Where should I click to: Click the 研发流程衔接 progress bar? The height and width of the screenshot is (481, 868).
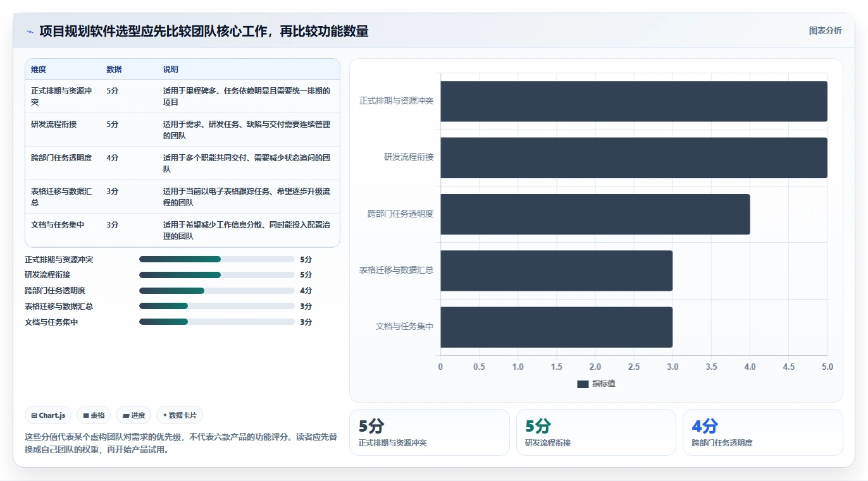pyautogui.click(x=217, y=275)
